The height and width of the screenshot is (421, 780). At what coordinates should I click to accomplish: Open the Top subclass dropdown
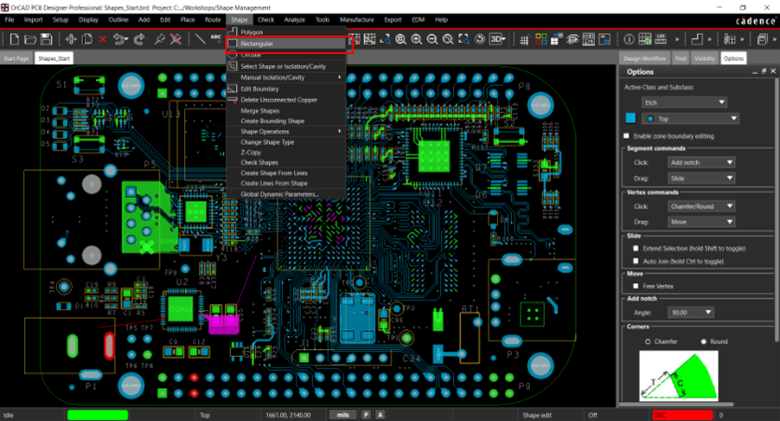(690, 118)
